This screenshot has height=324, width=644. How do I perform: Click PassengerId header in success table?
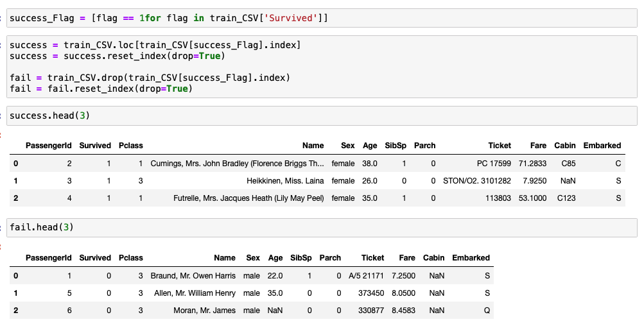[48, 146]
